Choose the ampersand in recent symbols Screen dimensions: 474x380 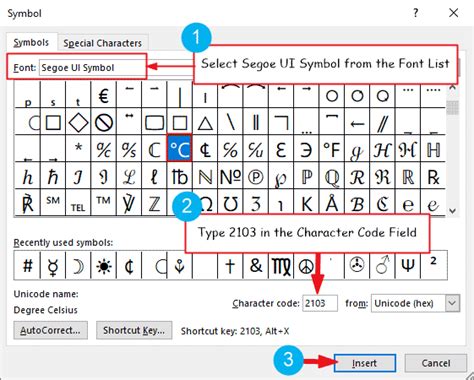point(255,266)
